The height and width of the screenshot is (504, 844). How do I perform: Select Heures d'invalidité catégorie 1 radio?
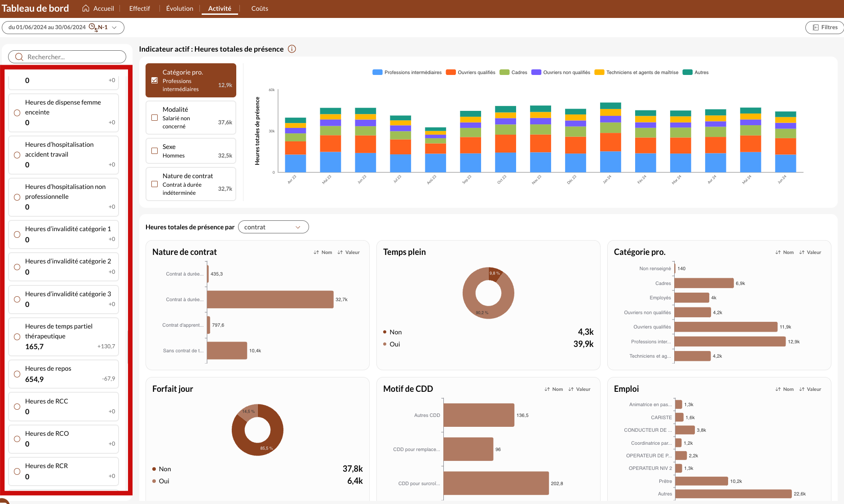[17, 234]
